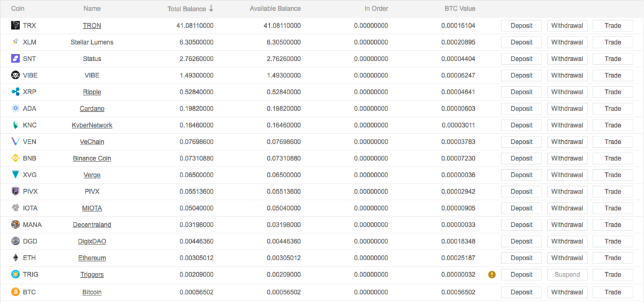644x303 pixels.
Task: Click Withdrawal for XRP
Action: coord(567,92)
